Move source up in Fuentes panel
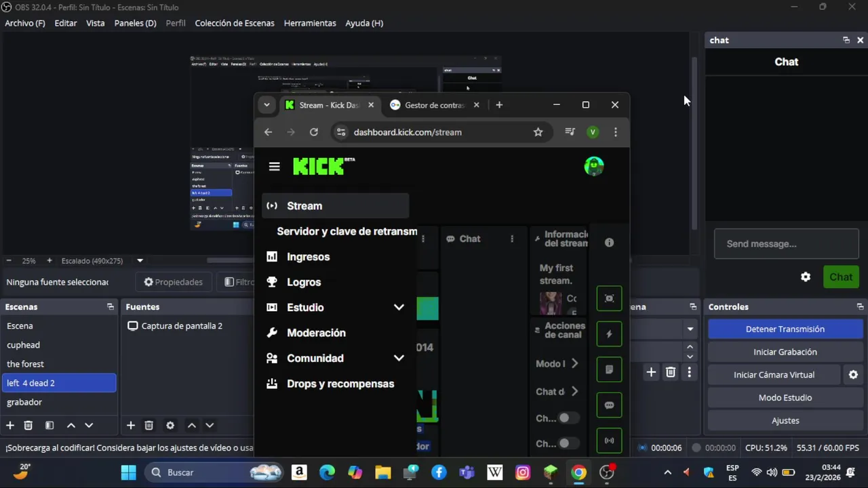 click(x=192, y=425)
